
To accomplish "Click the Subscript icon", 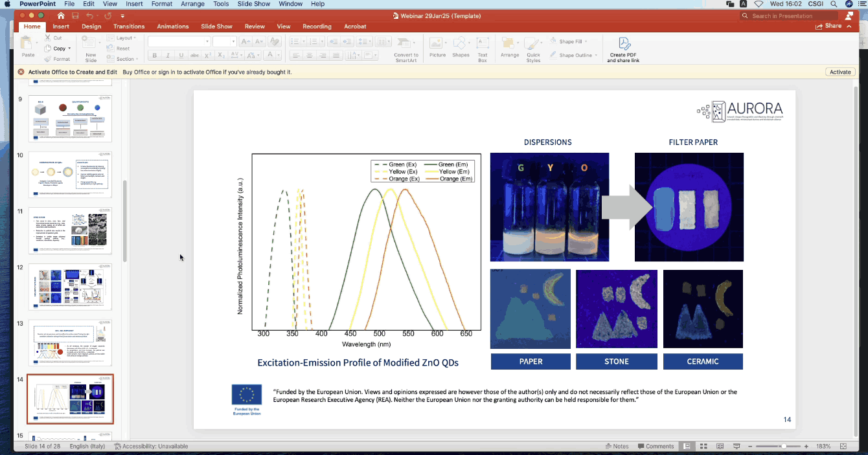I will 220,56.
